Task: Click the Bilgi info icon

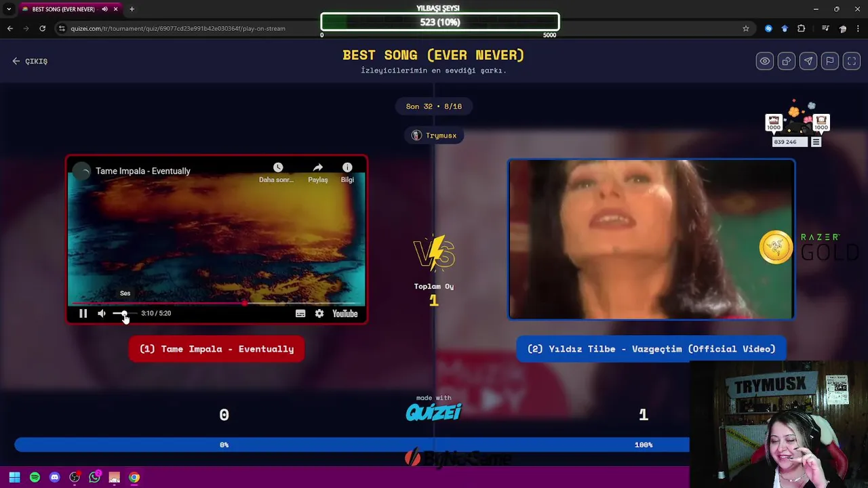Action: tap(347, 167)
